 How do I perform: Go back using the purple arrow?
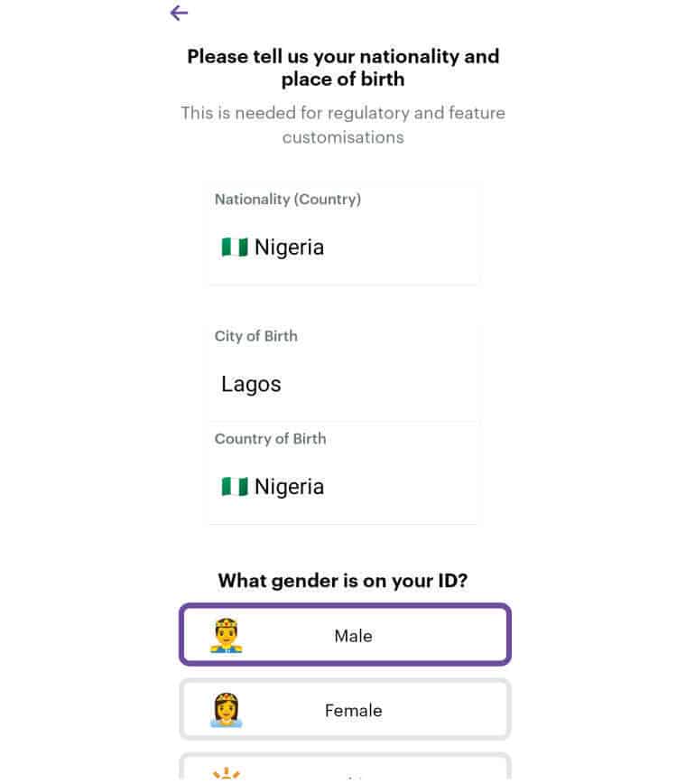179,13
